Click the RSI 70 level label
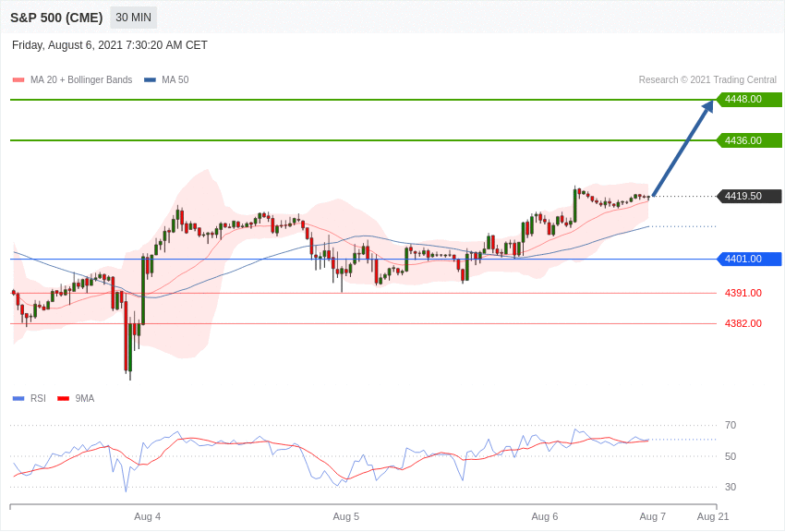Viewport: 785px width, 532px height. 731,425
